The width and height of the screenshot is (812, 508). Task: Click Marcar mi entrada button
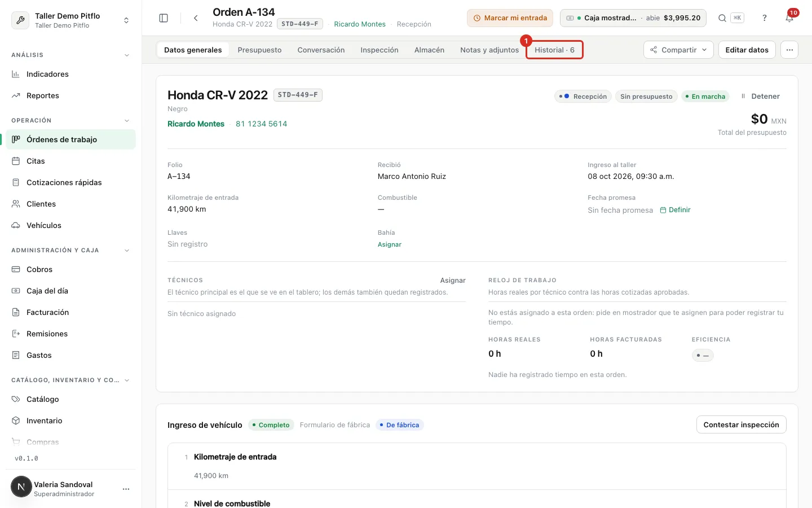tap(510, 18)
